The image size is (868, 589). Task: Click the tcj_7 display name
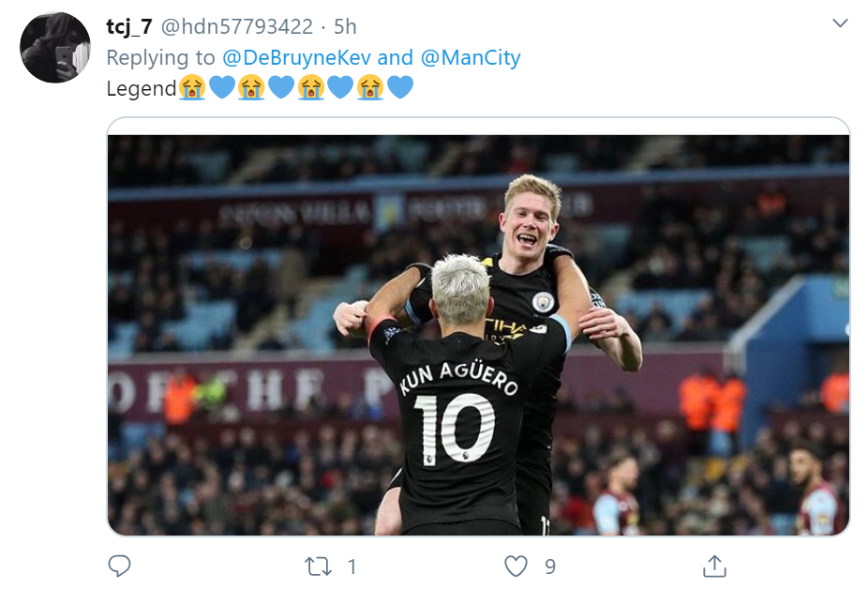point(129,26)
